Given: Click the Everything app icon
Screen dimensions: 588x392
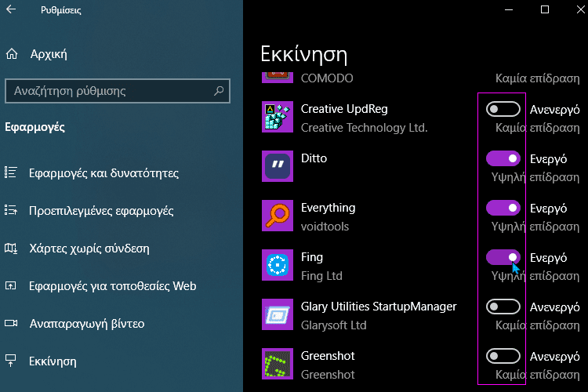Looking at the screenshot, I should 277,216.
